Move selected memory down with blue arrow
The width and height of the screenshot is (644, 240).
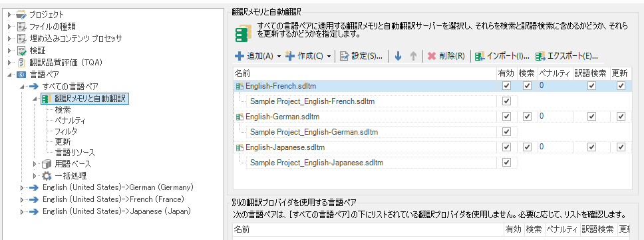click(x=398, y=56)
